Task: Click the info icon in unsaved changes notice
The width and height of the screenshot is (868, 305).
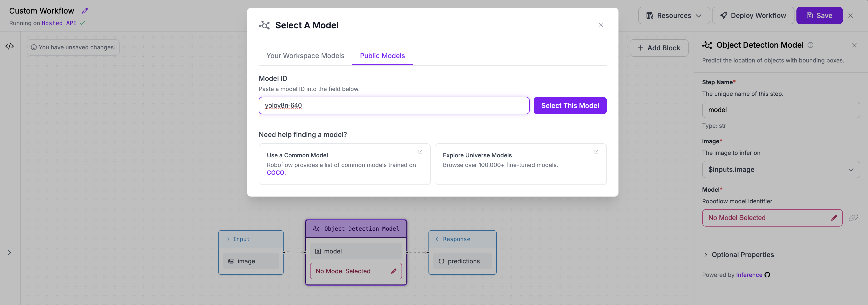Action: tap(34, 48)
